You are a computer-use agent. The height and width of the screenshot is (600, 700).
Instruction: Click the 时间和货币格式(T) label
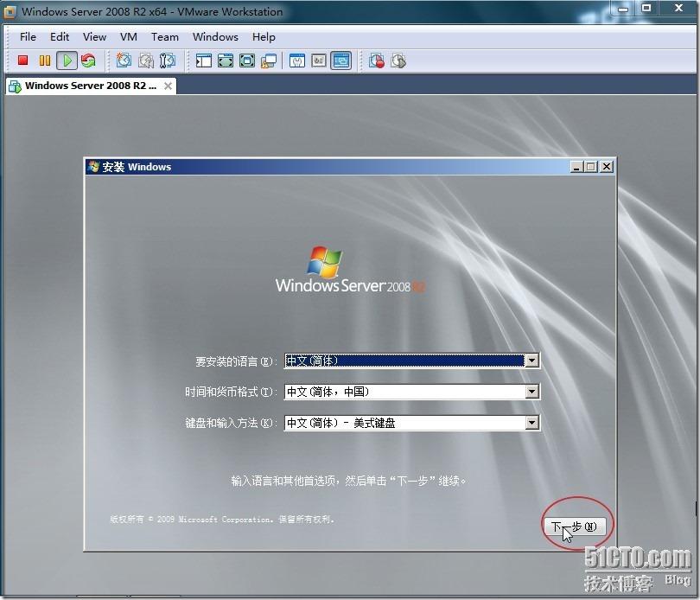click(231, 392)
